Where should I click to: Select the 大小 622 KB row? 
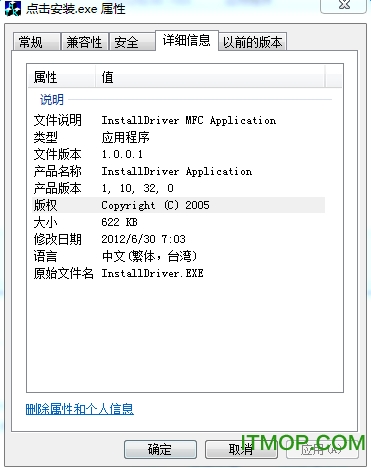point(178,222)
